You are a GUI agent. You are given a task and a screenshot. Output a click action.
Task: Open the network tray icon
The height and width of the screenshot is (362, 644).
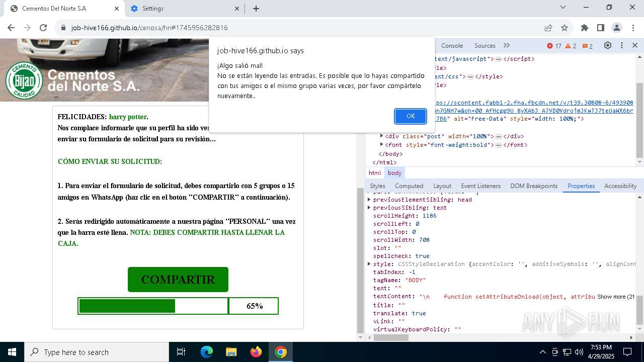pyautogui.click(x=567, y=352)
